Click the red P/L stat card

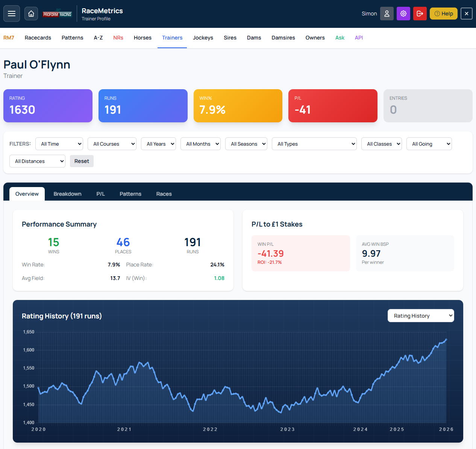[333, 106]
